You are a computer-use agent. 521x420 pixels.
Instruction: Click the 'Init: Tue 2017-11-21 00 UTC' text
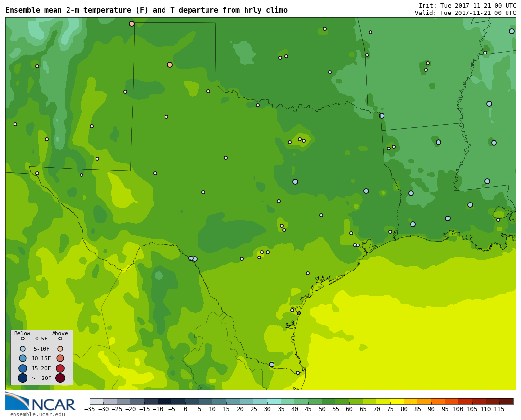coord(467,6)
